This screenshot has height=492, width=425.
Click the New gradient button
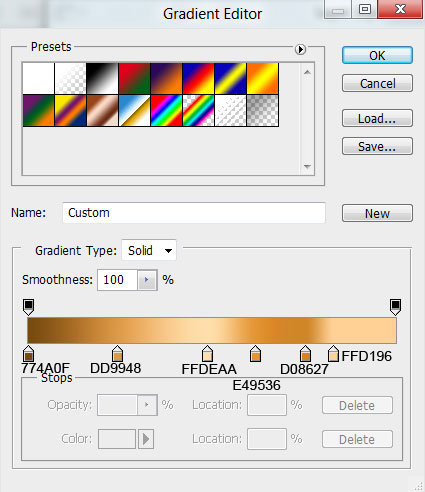377,213
